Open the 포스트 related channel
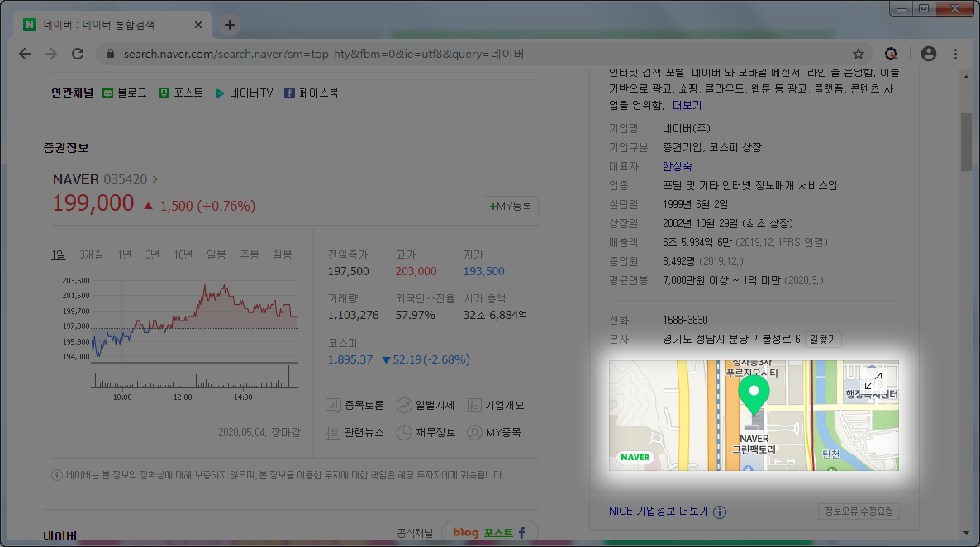 (x=181, y=93)
